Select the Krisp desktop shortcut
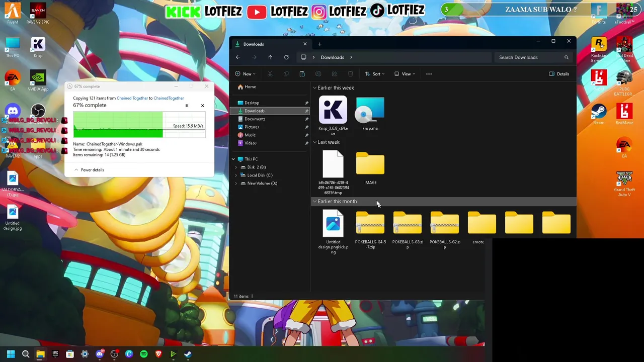 pos(38,47)
